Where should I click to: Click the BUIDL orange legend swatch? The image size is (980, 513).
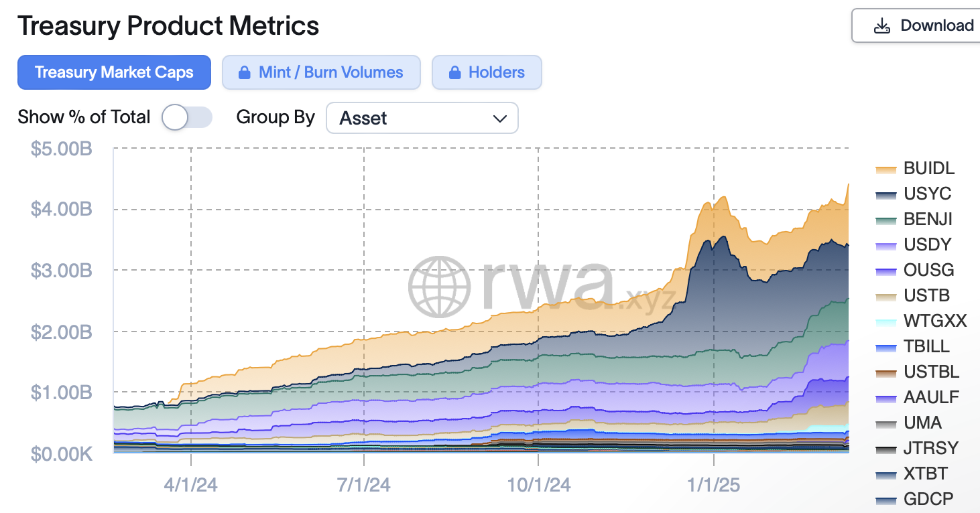pyautogui.click(x=885, y=170)
